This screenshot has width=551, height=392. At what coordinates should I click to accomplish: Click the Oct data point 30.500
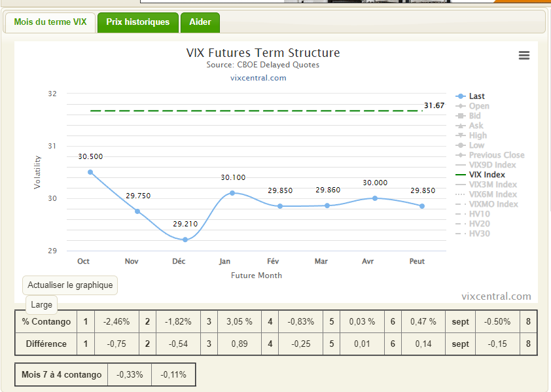[90, 172]
